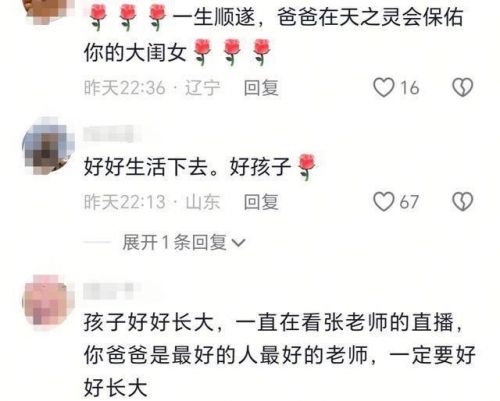
Task: Like the Liaoning comment with 16 likes
Action: point(384,88)
